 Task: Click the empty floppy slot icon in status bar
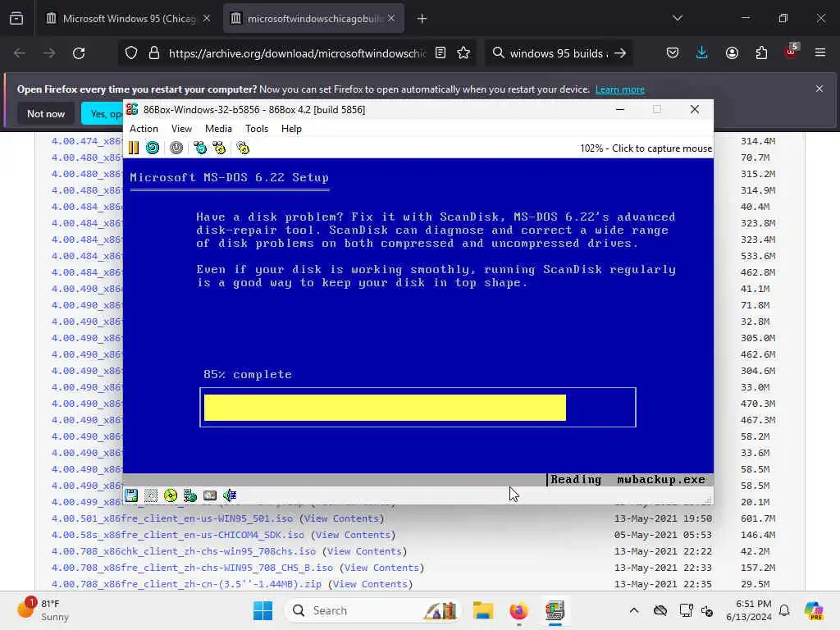coord(151,495)
